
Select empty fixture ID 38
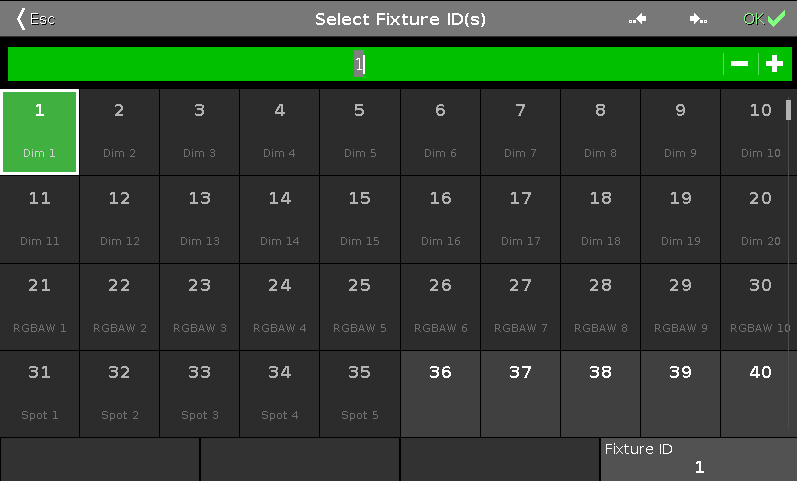click(x=600, y=393)
